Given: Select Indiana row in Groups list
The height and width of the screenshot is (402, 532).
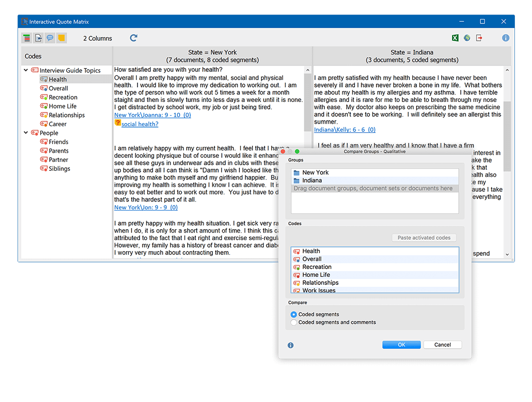Looking at the screenshot, I should click(x=375, y=180).
